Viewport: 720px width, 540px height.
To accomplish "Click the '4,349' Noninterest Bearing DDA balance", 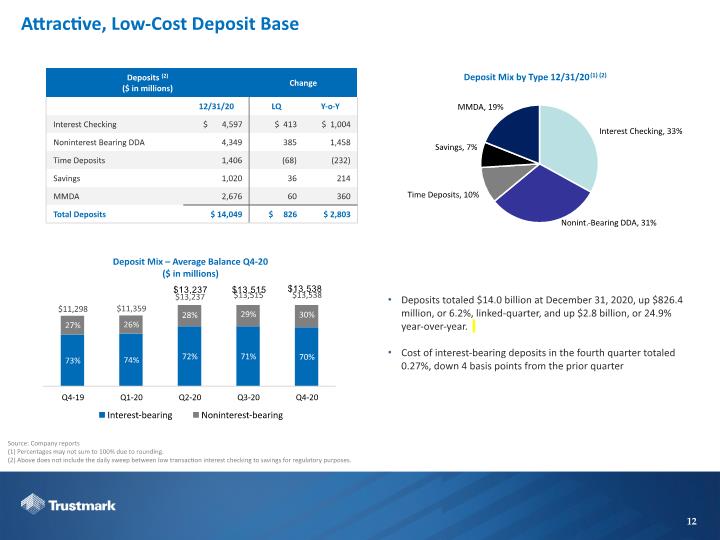I will [232, 142].
